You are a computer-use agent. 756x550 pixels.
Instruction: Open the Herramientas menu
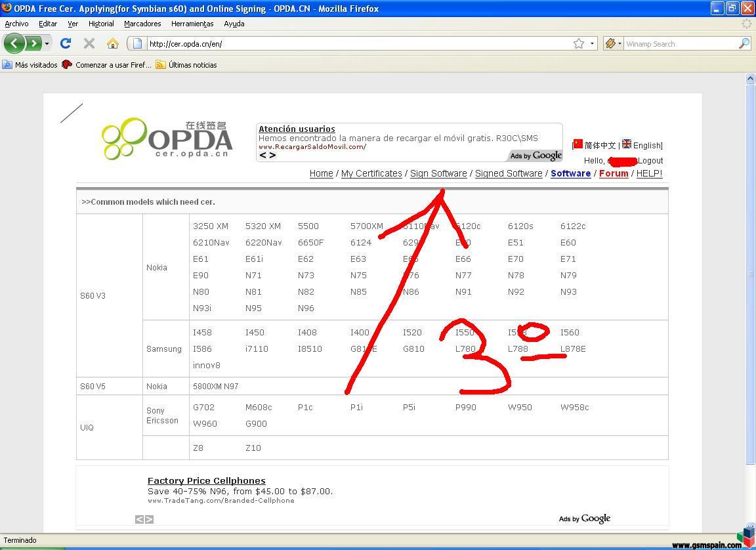pyautogui.click(x=192, y=24)
